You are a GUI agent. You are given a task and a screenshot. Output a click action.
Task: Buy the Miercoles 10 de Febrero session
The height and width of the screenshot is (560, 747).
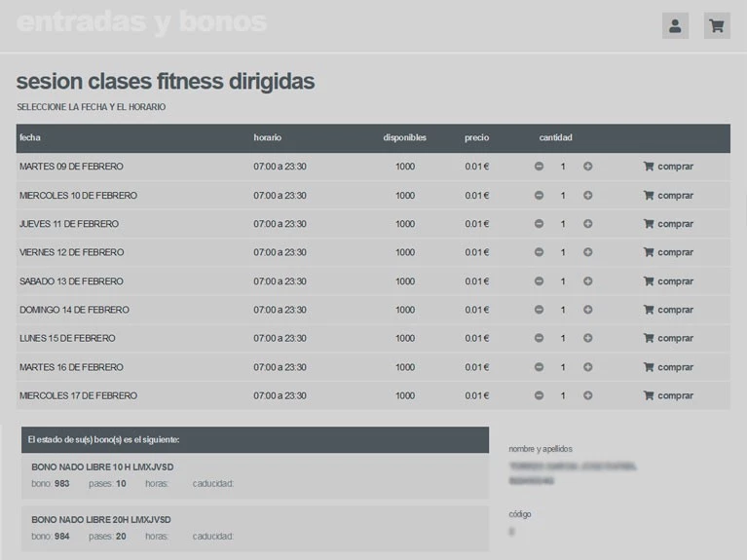pos(668,196)
